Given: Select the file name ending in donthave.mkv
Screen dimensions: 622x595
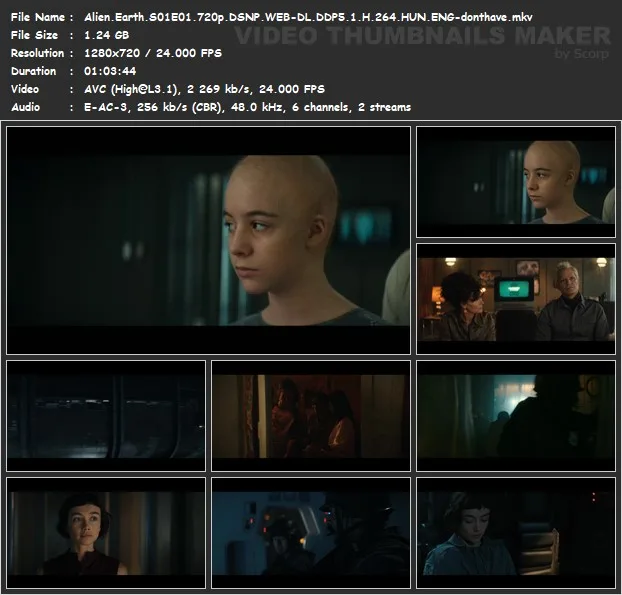Looking at the screenshot, I should click(308, 17).
